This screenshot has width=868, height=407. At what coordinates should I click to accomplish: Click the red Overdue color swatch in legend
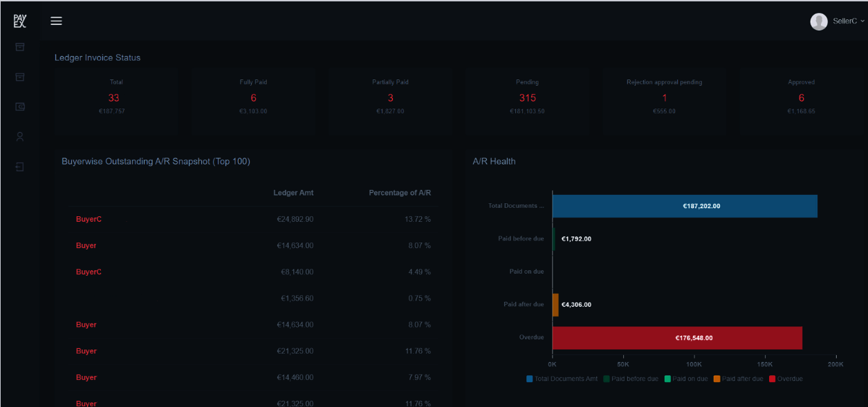(774, 379)
